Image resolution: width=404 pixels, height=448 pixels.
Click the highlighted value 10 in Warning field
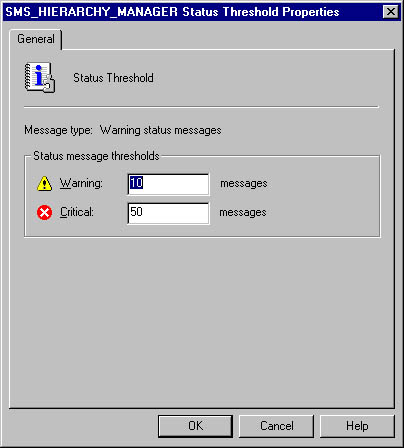tap(136, 183)
